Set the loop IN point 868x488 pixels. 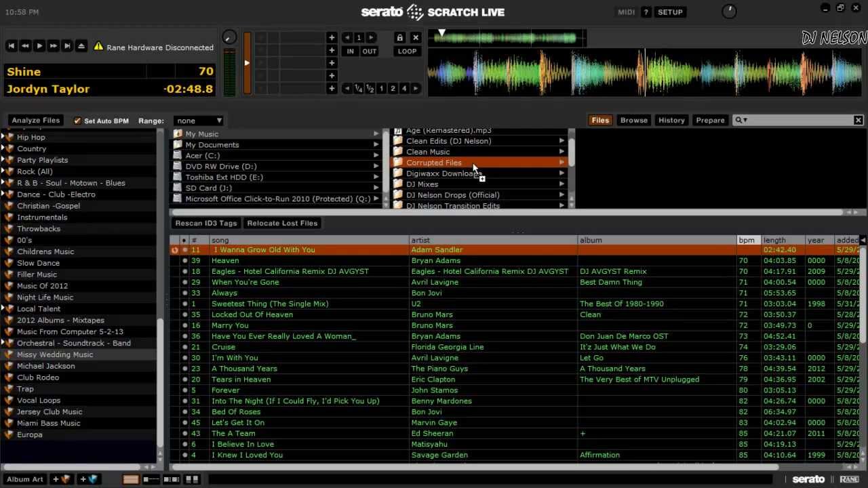[x=350, y=52]
